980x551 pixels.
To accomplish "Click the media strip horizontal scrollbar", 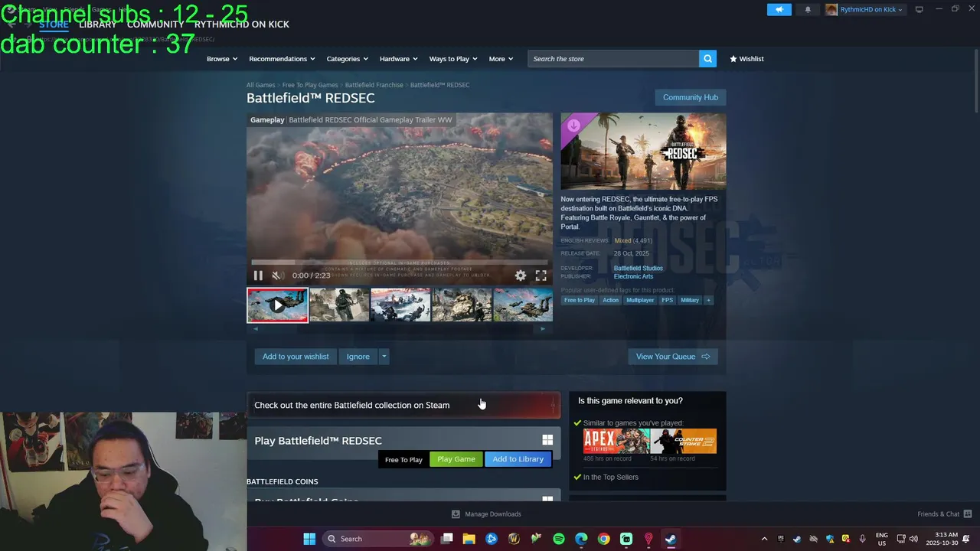I will [x=399, y=328].
